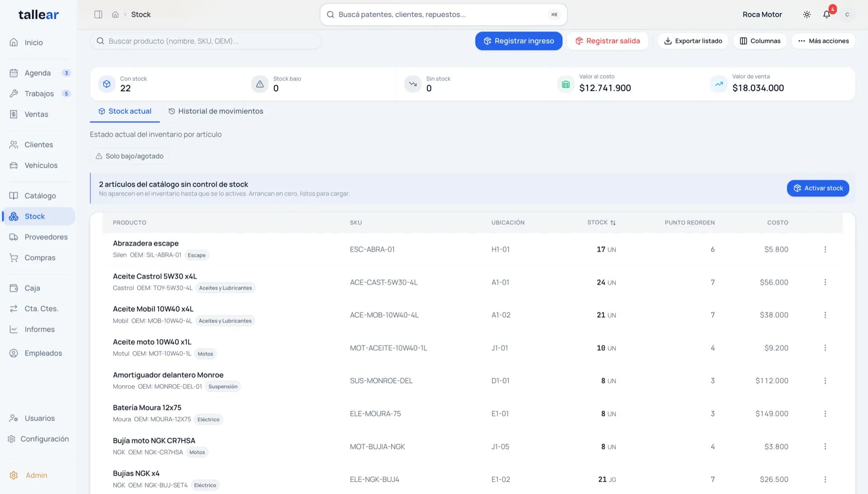Sort by the STOCK column header
Viewport: 868px width, 494px height.
pyautogui.click(x=601, y=222)
